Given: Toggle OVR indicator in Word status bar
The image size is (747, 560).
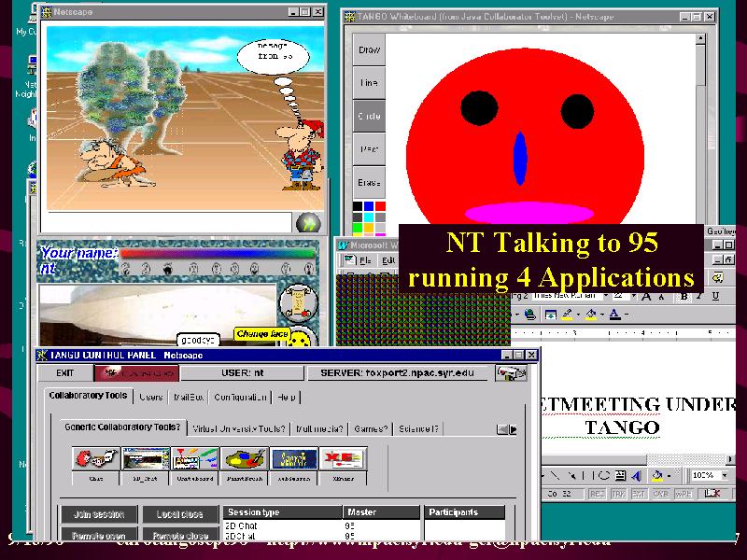Looking at the screenshot, I should [x=660, y=494].
